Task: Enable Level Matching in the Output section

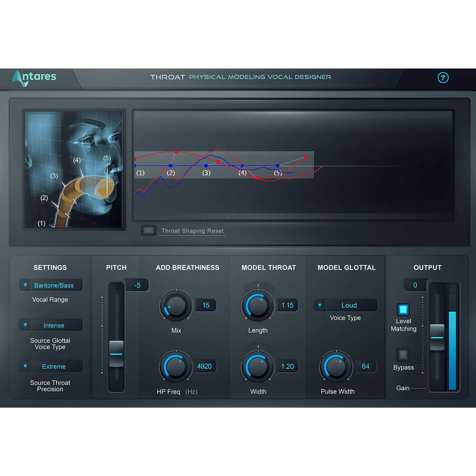Action: click(x=403, y=310)
